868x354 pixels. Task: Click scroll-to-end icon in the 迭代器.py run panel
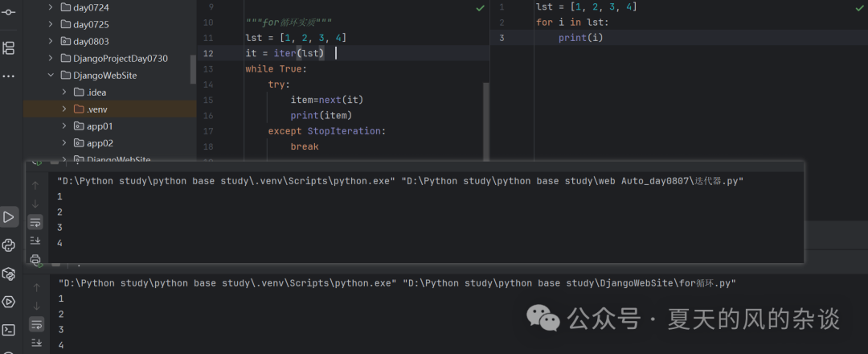tap(35, 240)
